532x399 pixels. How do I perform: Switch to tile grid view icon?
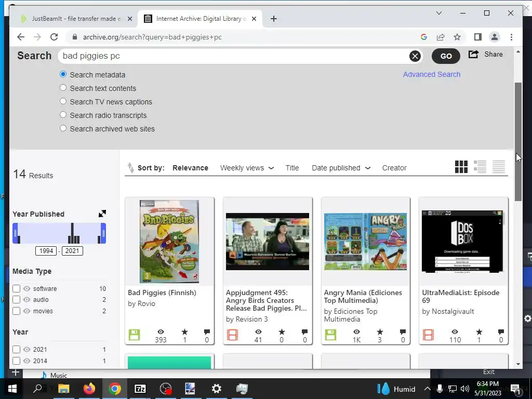[461, 167]
